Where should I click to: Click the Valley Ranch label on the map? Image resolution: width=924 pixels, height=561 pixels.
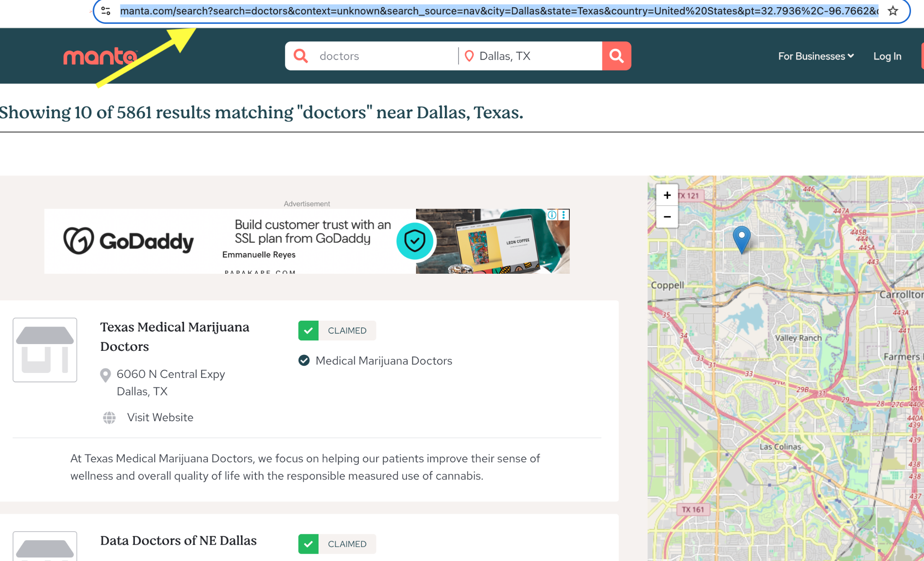[798, 338]
